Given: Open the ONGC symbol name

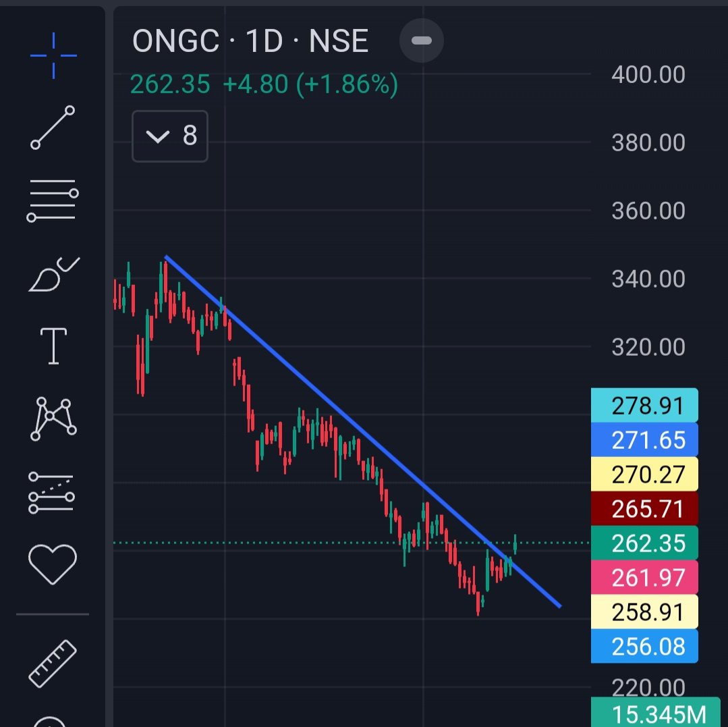Looking at the screenshot, I should click(x=175, y=41).
